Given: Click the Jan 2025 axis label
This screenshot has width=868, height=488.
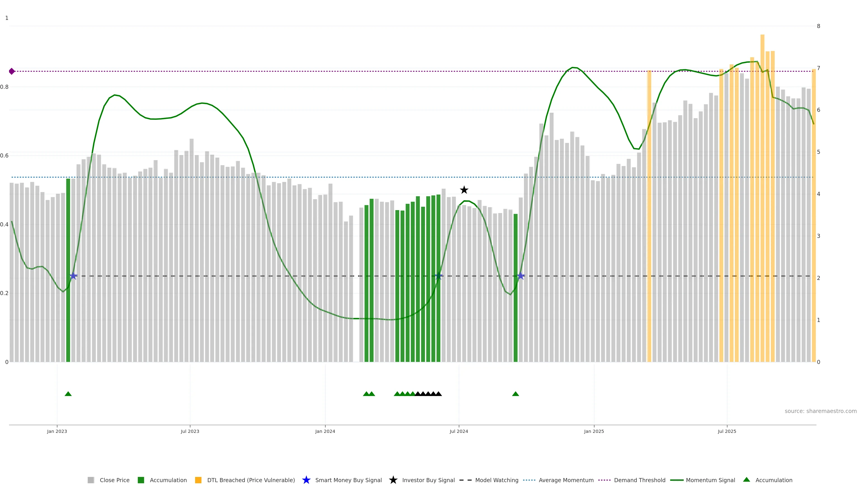Looking at the screenshot, I should [x=594, y=431].
